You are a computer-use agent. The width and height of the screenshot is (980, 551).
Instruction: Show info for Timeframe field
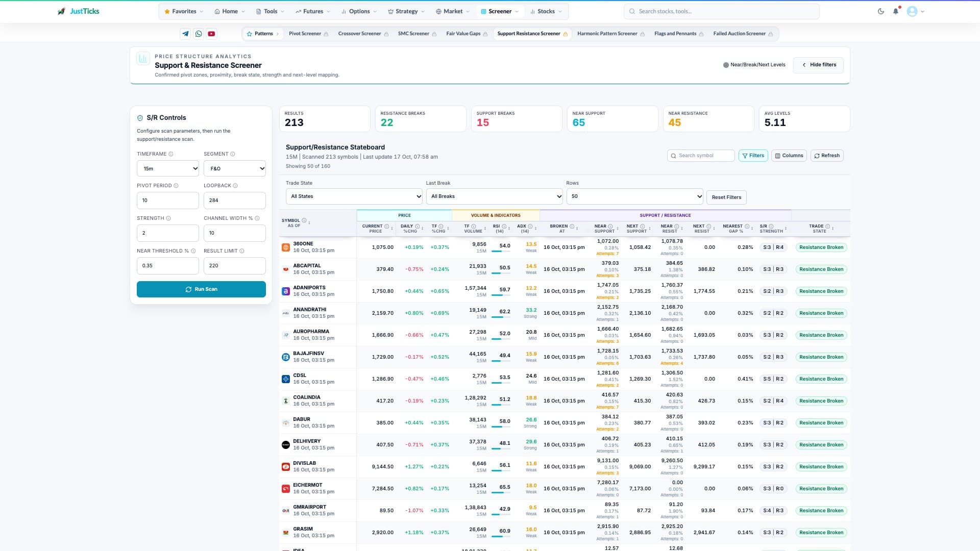(x=171, y=154)
